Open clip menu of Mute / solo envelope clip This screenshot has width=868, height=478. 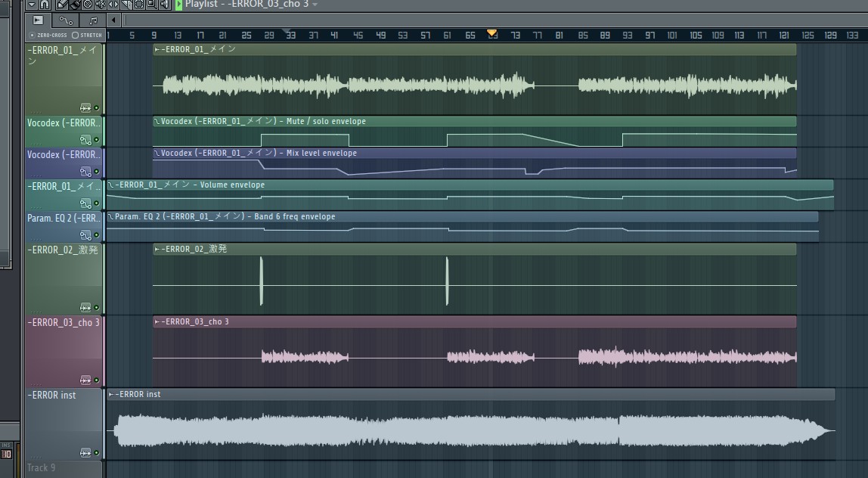tap(157, 121)
